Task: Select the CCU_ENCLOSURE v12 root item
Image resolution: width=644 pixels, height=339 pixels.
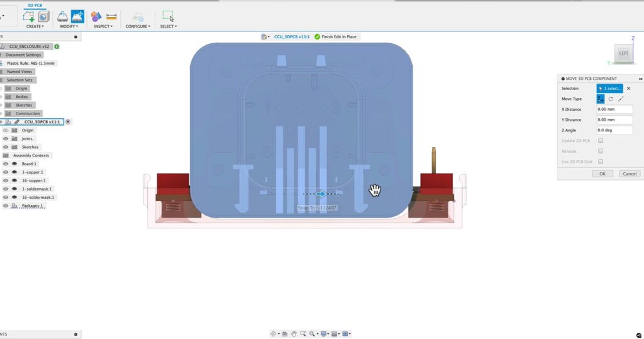Action: point(29,47)
